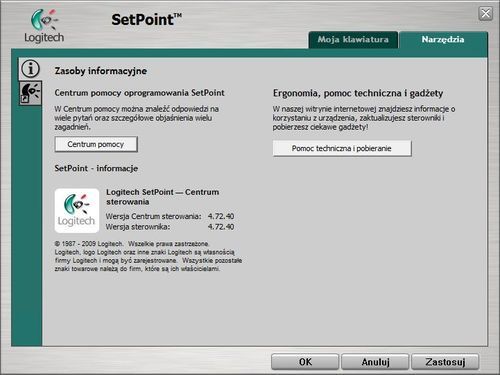
Task: Click Ergonomia, pomoc techniczna i gadżety heading
Action: 358,93
